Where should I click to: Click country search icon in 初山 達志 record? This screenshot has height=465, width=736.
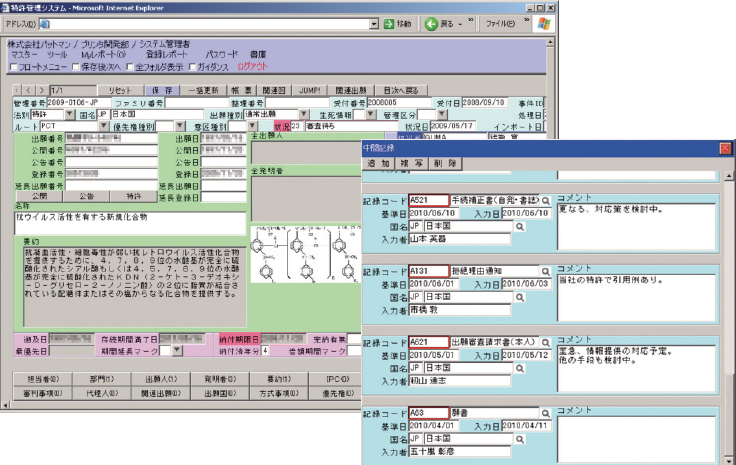coord(520,368)
